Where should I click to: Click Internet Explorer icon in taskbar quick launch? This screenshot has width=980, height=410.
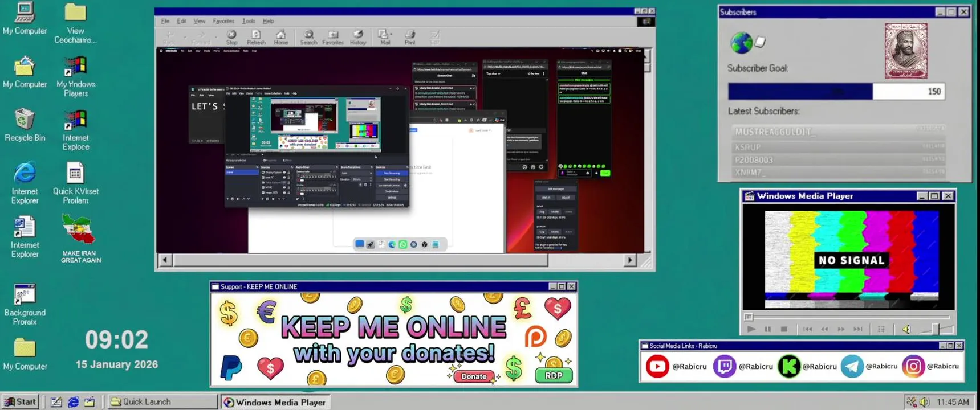pos(73,402)
